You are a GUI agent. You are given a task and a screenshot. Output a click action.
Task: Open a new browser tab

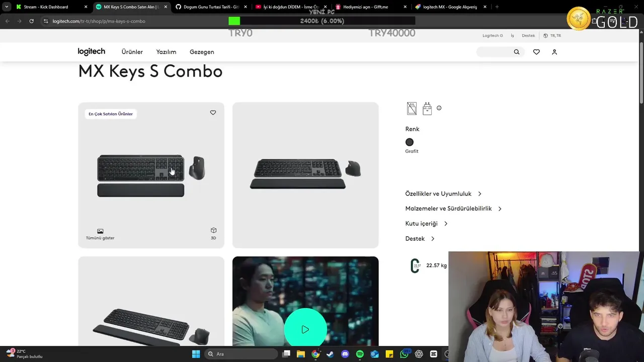pos(497,7)
